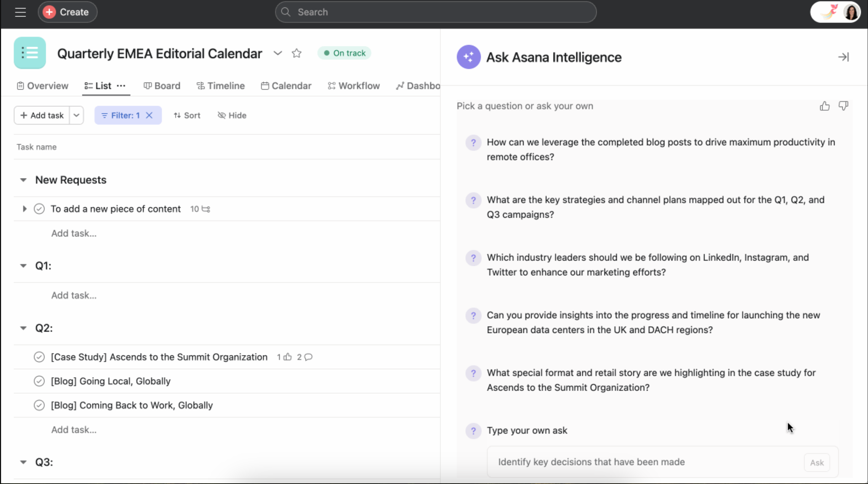Image resolution: width=868 pixels, height=484 pixels.
Task: Click the Hide columns button
Action: [232, 115]
